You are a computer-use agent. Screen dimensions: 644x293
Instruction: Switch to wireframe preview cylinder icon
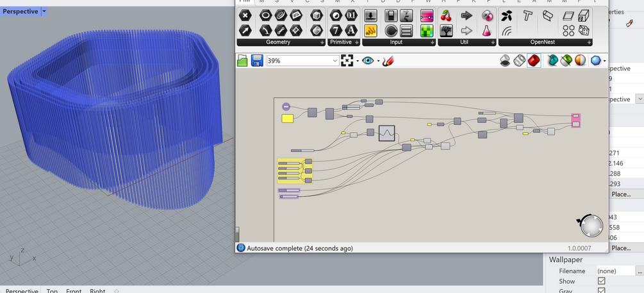coord(520,61)
